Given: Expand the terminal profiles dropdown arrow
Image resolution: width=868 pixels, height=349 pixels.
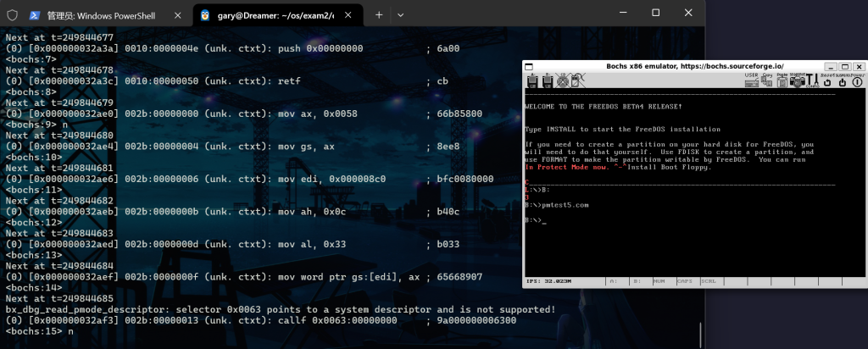Looking at the screenshot, I should click(400, 15).
